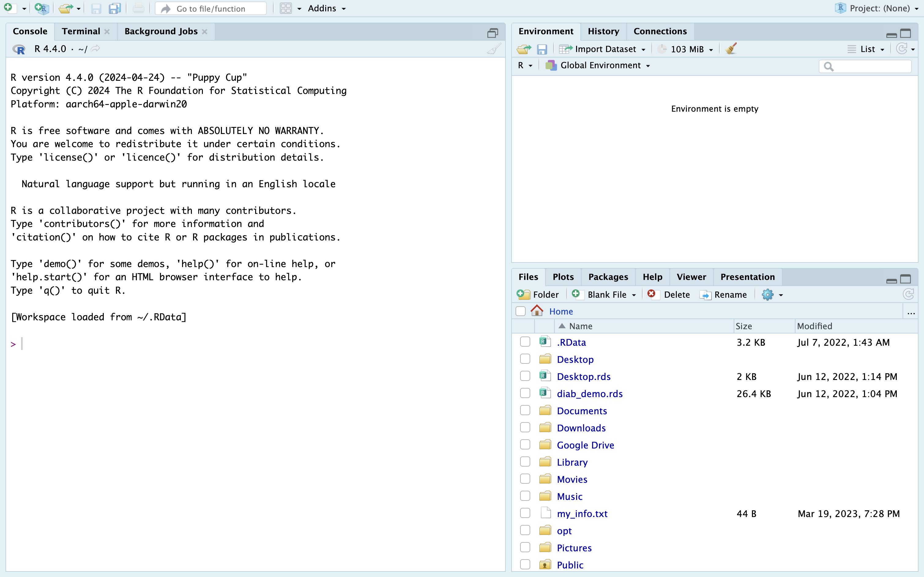Screen dimensions: 924x577
Task: Check the Pictures folder checkbox
Action: (525, 547)
